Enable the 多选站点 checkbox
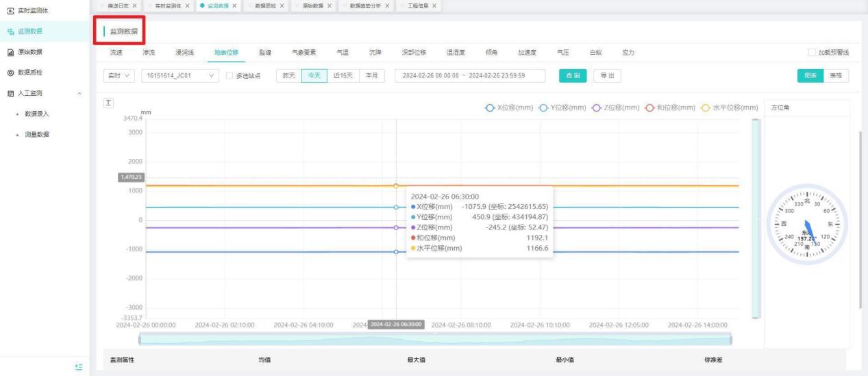Image resolution: width=868 pixels, height=376 pixels. tap(230, 75)
